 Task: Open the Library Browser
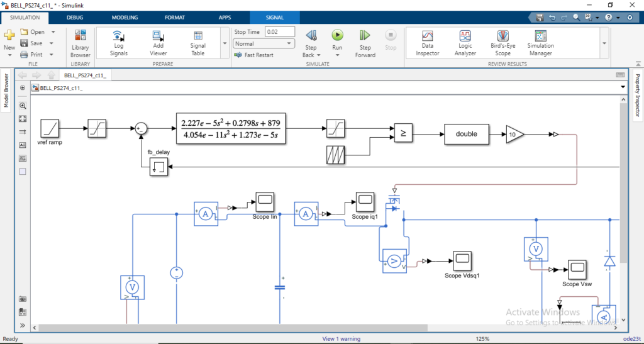coord(80,43)
